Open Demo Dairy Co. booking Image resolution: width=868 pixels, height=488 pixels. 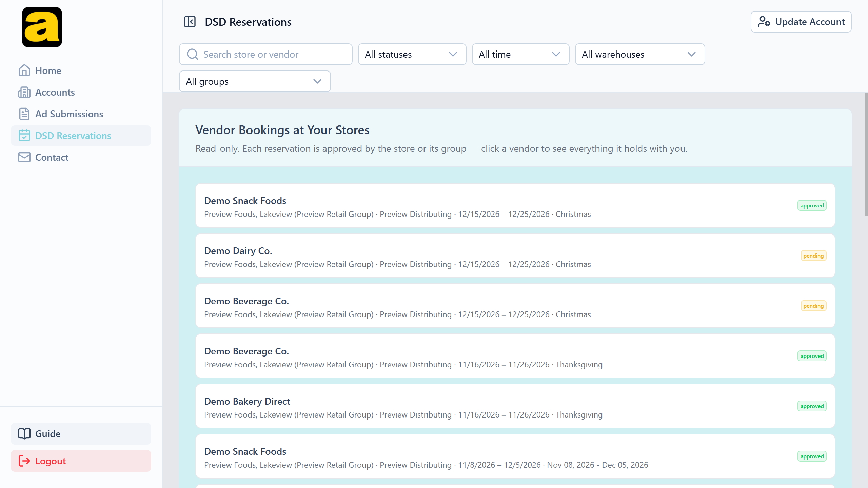[x=515, y=256]
